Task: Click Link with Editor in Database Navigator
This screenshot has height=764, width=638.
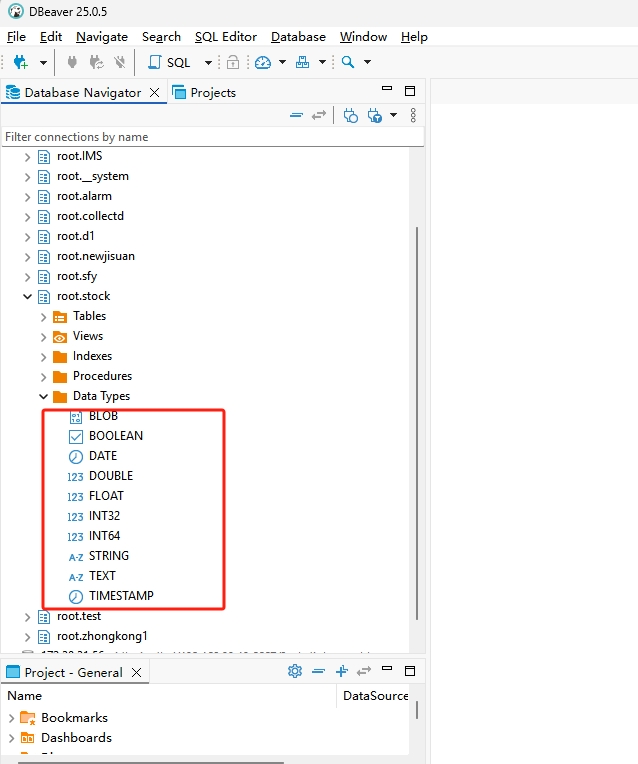Action: pyautogui.click(x=319, y=115)
